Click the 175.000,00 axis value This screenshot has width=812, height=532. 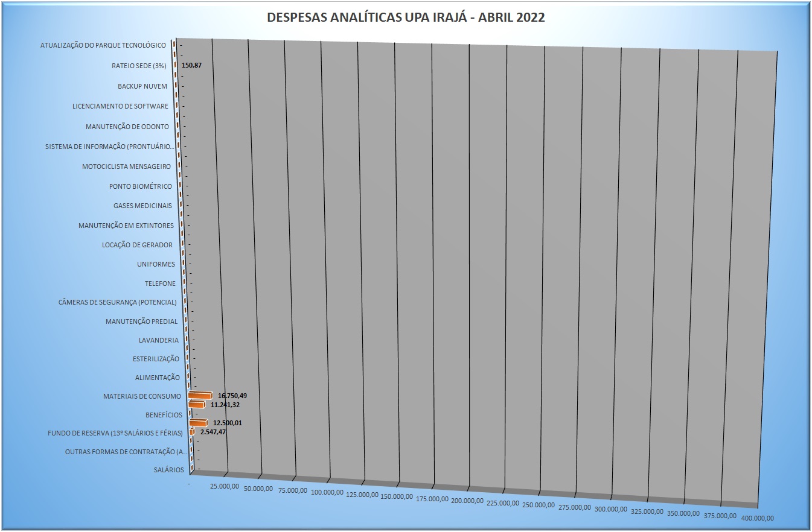(432, 499)
